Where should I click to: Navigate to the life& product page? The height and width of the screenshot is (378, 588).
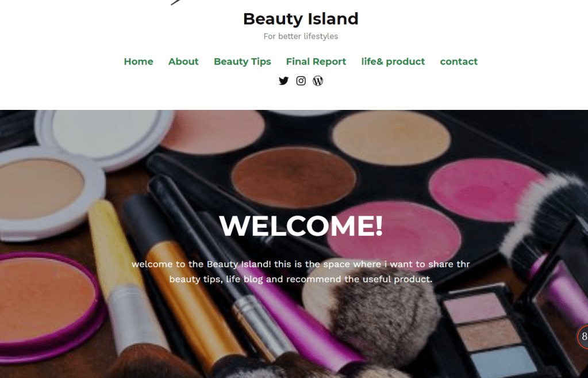(x=393, y=62)
